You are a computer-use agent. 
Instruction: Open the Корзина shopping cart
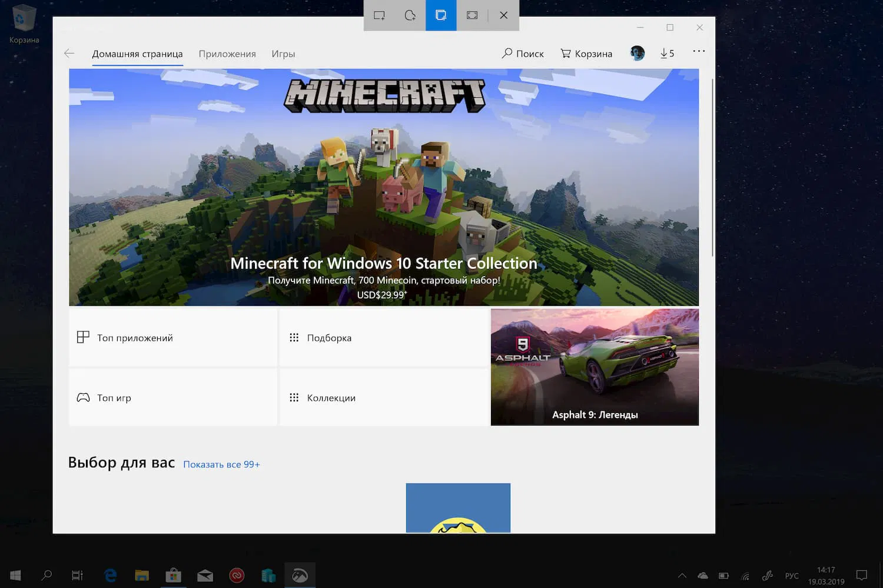586,53
